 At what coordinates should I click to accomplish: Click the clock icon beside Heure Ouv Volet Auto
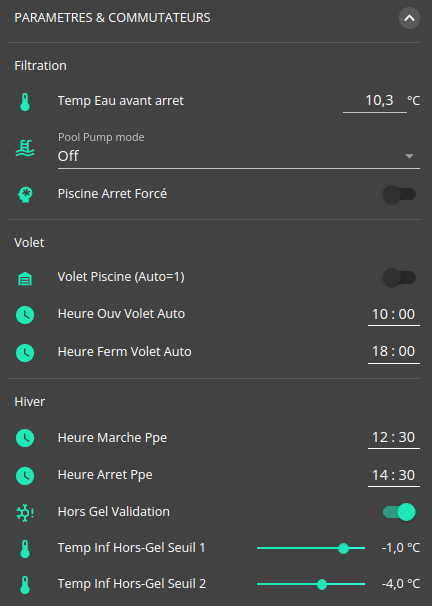25,315
